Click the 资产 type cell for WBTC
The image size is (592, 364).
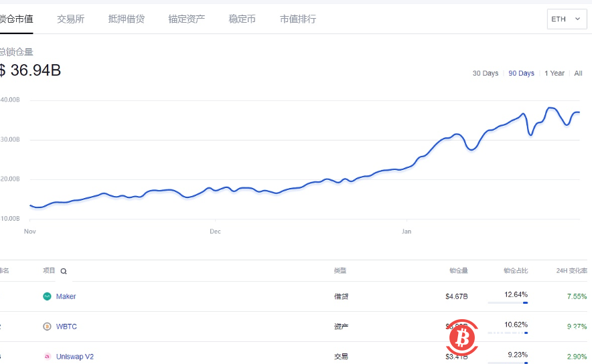tap(341, 327)
